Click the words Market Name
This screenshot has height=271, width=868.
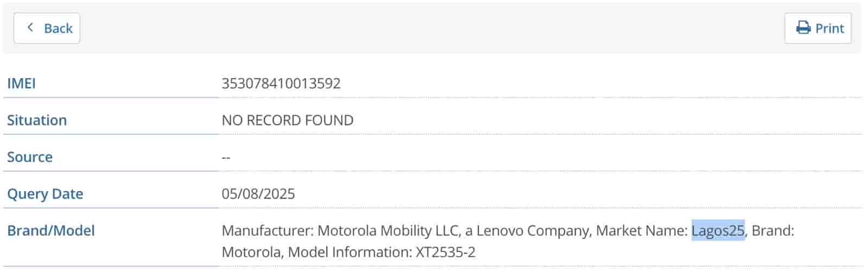tap(640, 231)
